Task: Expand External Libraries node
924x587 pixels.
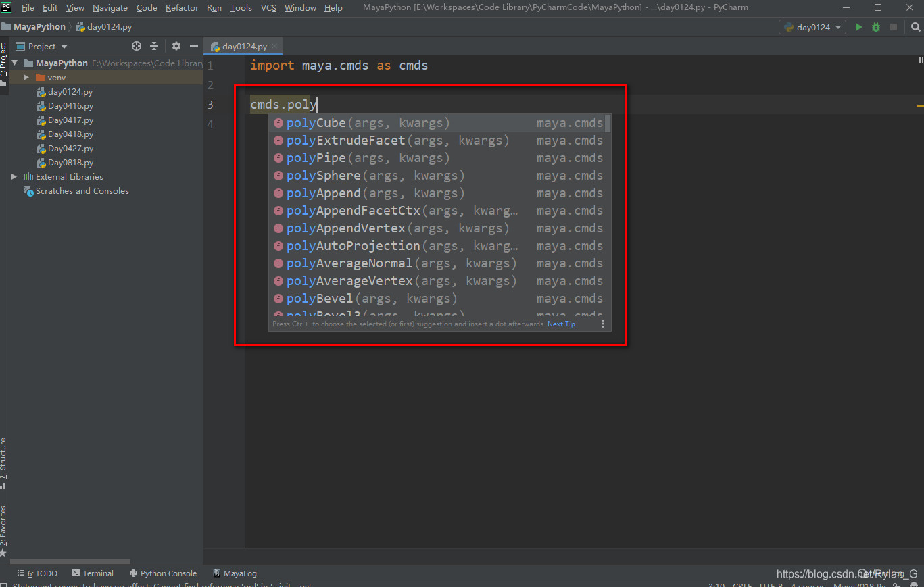Action: (14, 177)
